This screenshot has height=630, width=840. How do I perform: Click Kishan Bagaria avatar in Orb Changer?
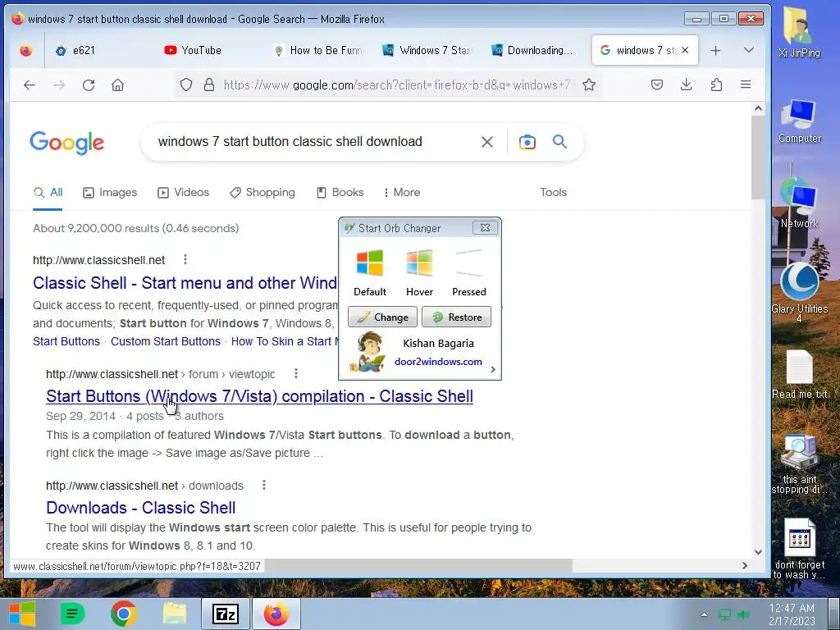[367, 351]
